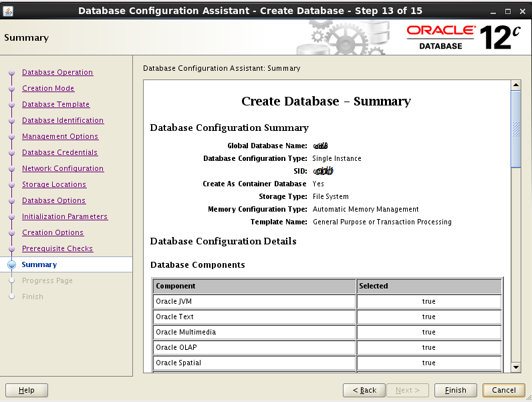Open the Initialization Parameters step
532x402 pixels.
pyautogui.click(x=65, y=216)
